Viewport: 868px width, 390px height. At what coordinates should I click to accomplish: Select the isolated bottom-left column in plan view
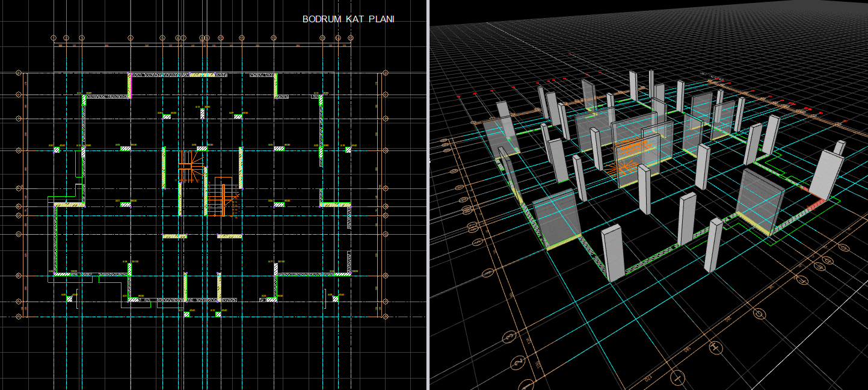(x=70, y=299)
